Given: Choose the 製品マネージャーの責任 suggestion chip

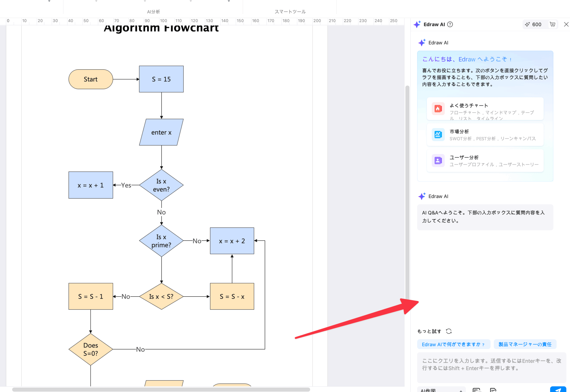Looking at the screenshot, I should (x=525, y=344).
